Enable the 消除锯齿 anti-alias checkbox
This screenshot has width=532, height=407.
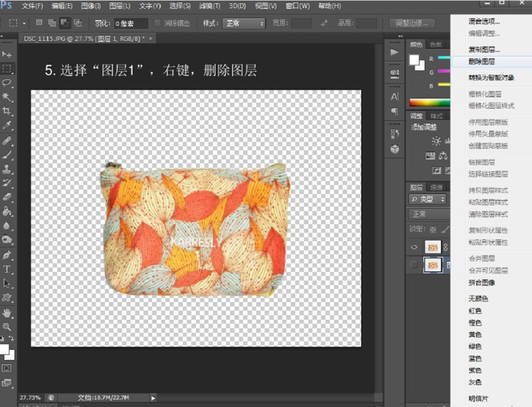tap(158, 23)
